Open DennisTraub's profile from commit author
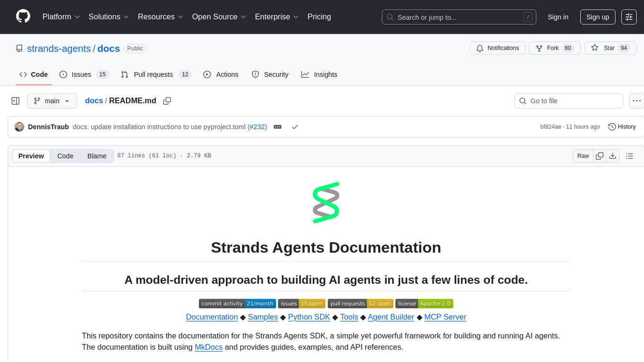Image resolution: width=644 pixels, height=362 pixels. (x=48, y=127)
